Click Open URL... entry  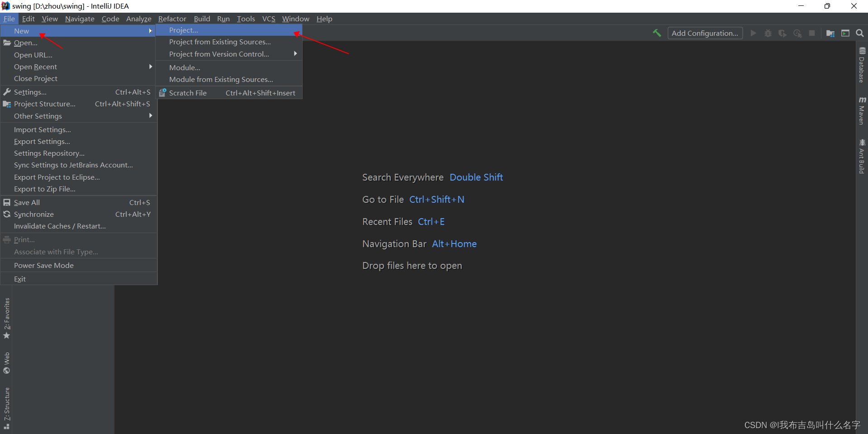point(79,55)
